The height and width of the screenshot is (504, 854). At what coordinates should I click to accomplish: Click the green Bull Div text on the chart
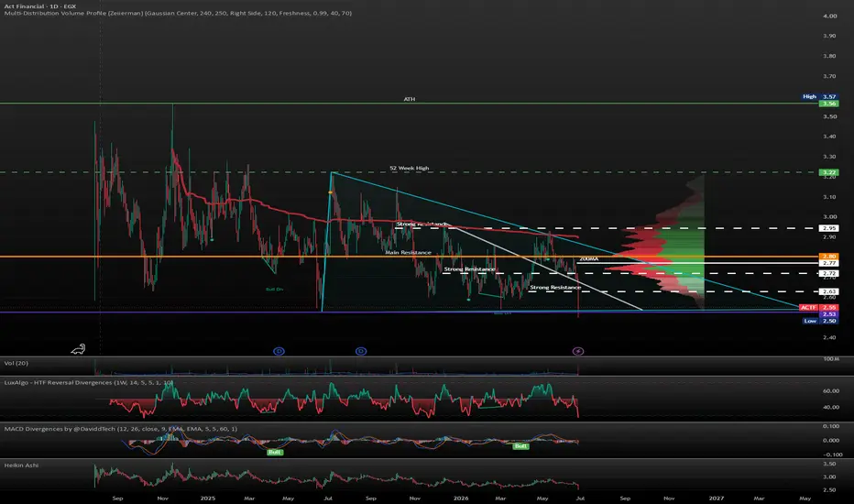pos(275,290)
